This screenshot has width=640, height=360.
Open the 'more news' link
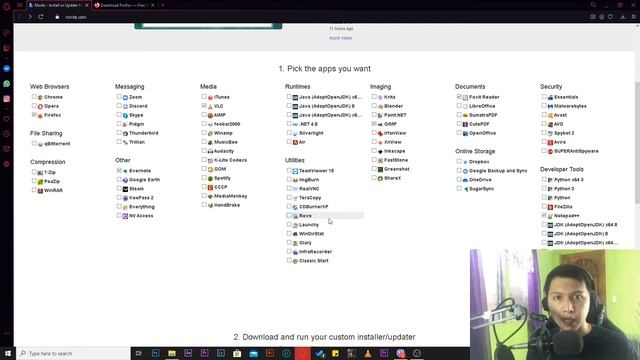click(340, 38)
